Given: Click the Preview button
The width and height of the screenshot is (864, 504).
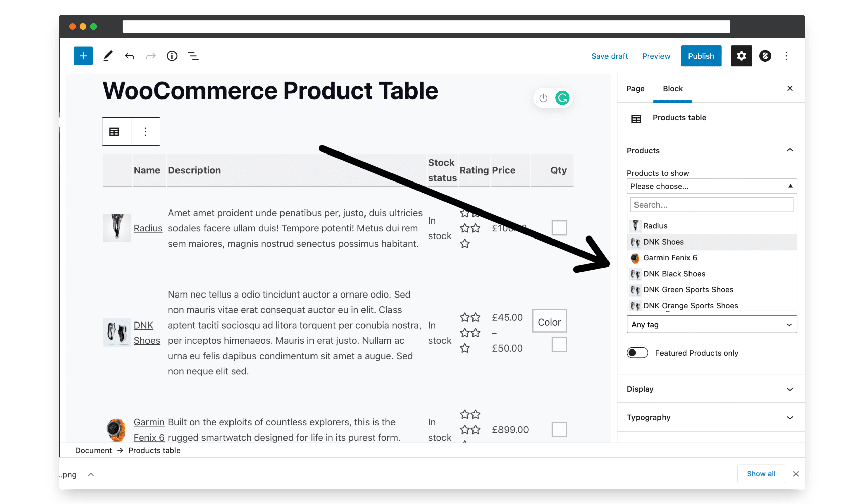Looking at the screenshot, I should [x=656, y=56].
